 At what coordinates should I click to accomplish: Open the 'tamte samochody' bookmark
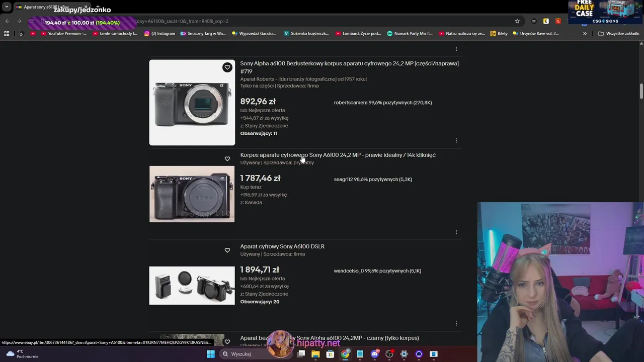115,34
